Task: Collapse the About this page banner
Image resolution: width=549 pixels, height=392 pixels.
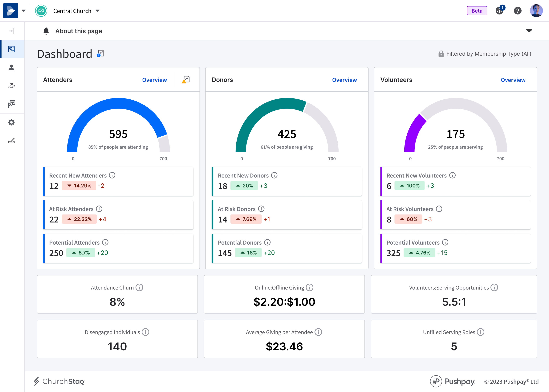Action: pos(529,31)
